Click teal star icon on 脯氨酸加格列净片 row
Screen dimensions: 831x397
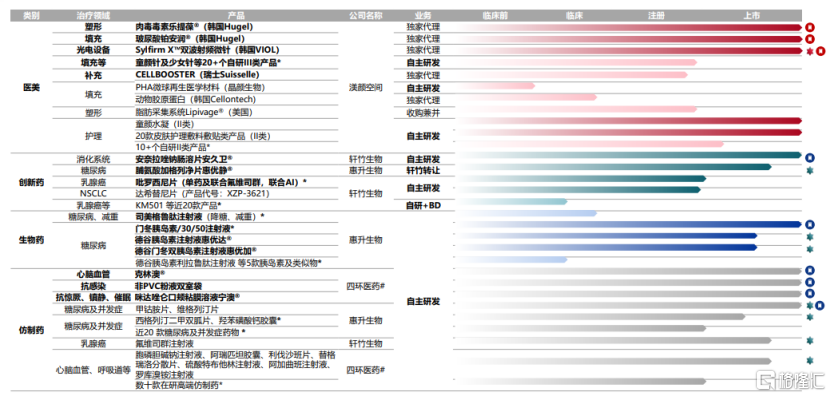coord(809,170)
